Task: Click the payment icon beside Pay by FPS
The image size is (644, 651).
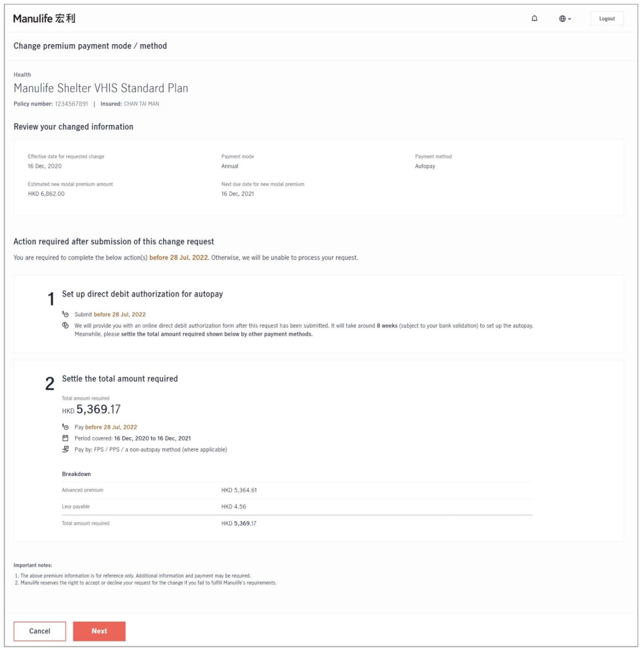Action: (x=65, y=449)
